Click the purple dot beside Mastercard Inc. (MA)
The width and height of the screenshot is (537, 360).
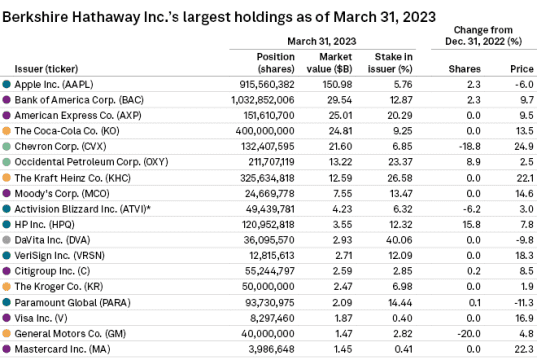(x=7, y=349)
